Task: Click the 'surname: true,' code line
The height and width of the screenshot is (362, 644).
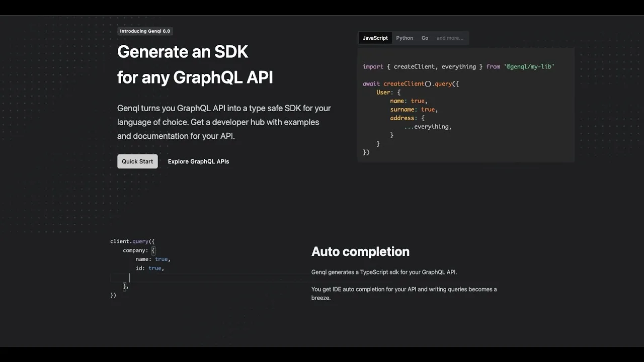Action: [x=414, y=109]
